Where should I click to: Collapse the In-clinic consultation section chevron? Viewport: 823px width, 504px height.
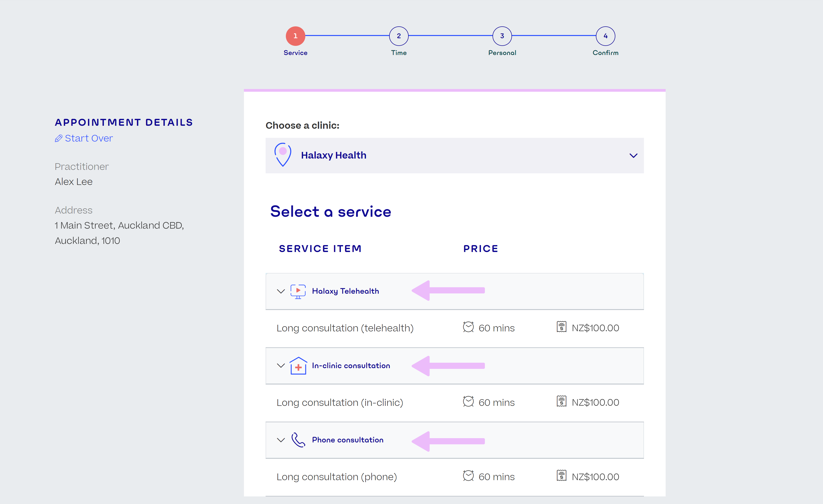pyautogui.click(x=281, y=366)
